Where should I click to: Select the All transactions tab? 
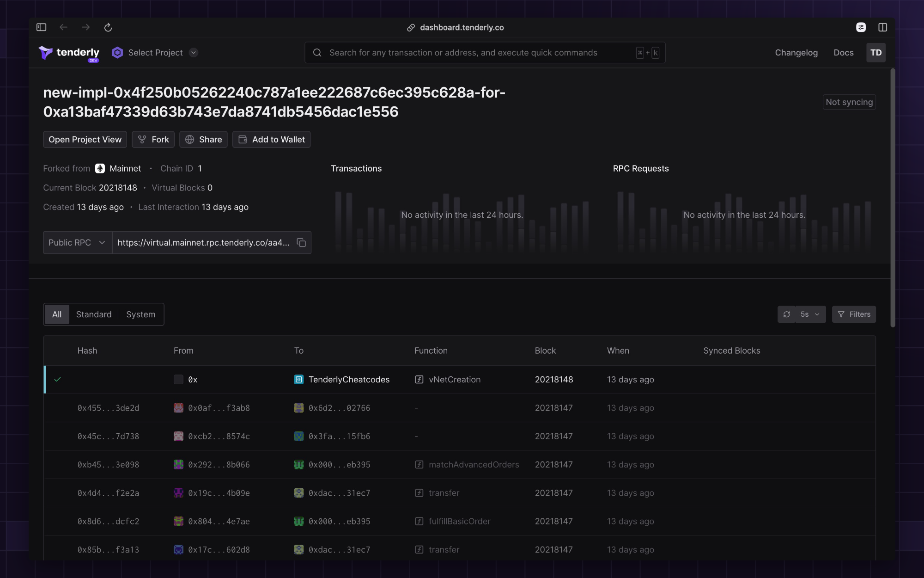click(x=56, y=314)
